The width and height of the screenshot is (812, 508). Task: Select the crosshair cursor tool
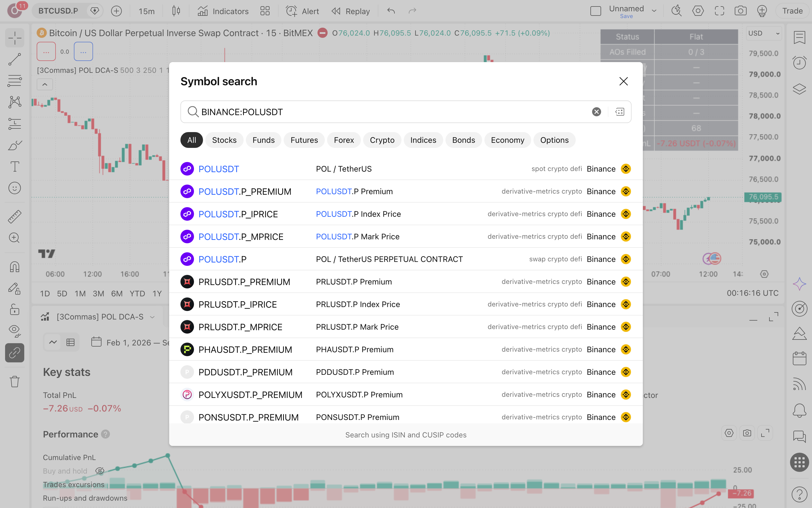click(14, 38)
